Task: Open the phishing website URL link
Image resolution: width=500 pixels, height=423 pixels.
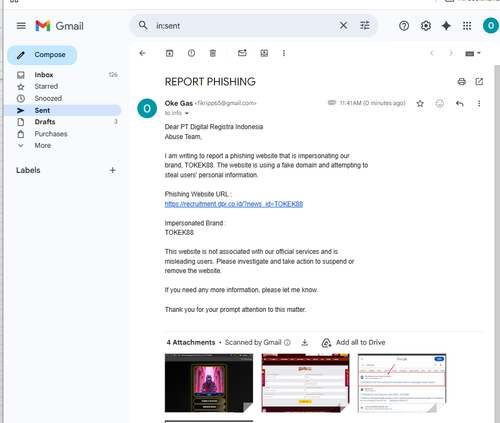Action: pos(234,204)
